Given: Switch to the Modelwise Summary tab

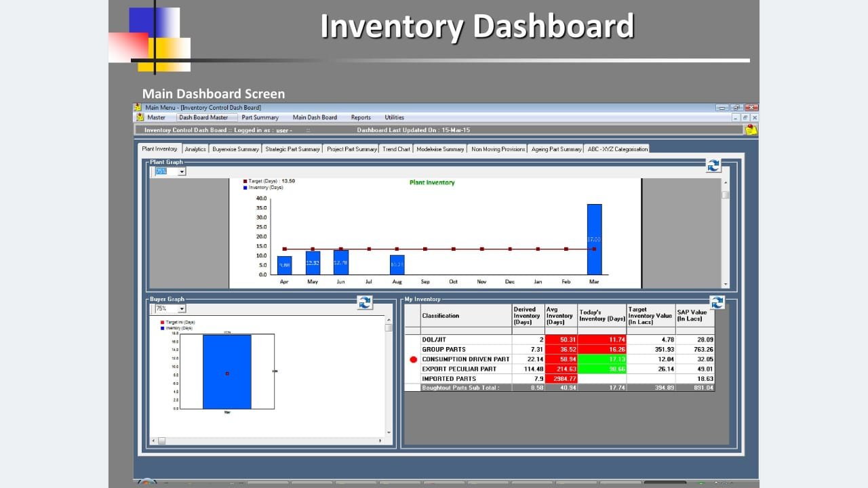Looking at the screenshot, I should click(x=440, y=149).
